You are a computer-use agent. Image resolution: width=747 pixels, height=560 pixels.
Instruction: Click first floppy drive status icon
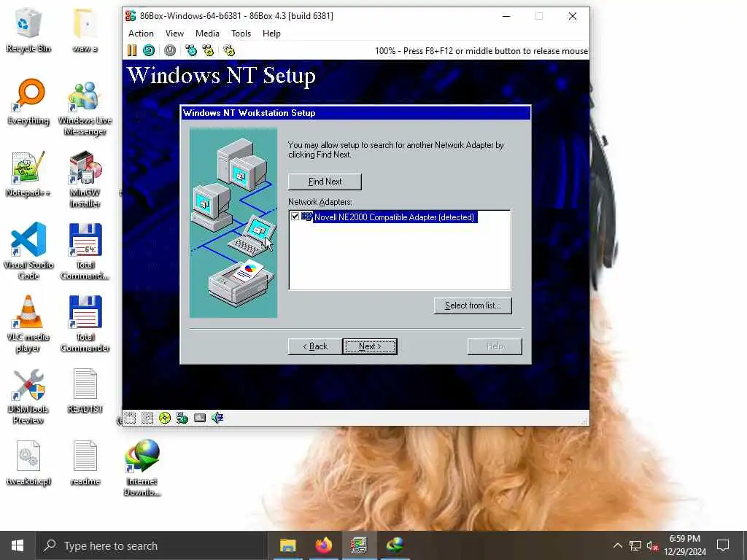tap(130, 418)
